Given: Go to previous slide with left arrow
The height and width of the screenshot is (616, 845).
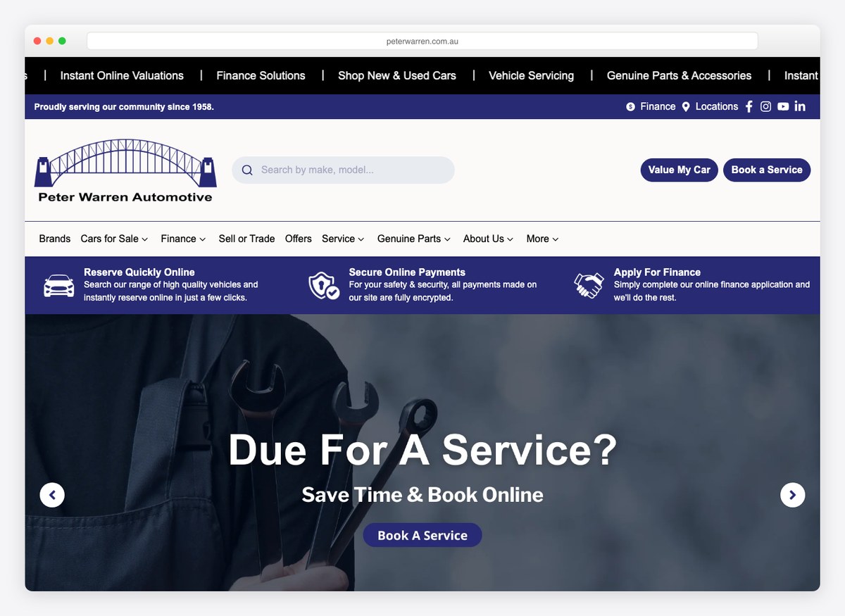Looking at the screenshot, I should coord(52,495).
